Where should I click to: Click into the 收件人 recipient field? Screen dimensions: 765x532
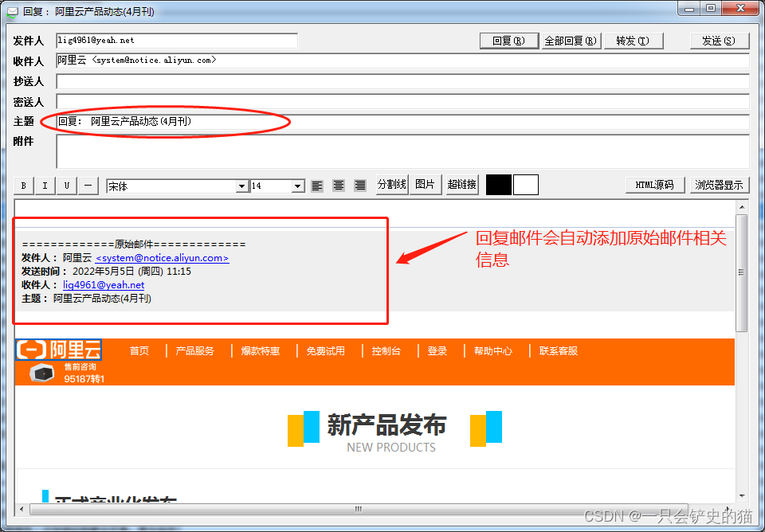pos(402,61)
